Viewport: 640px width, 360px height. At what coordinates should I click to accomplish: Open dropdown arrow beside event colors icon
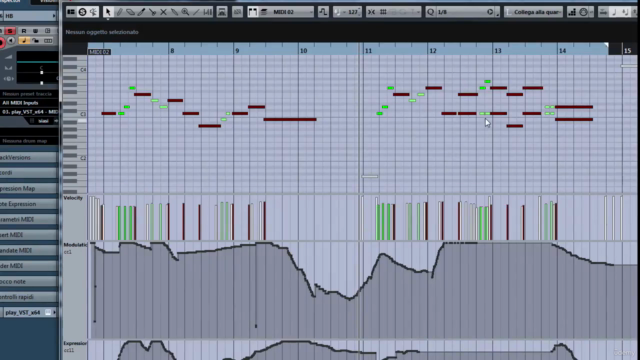pyautogui.click(x=591, y=12)
